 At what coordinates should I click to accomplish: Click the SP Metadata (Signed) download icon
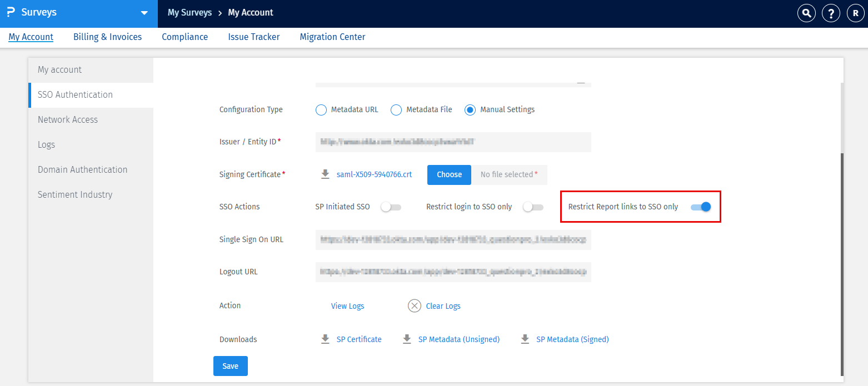[x=525, y=339]
